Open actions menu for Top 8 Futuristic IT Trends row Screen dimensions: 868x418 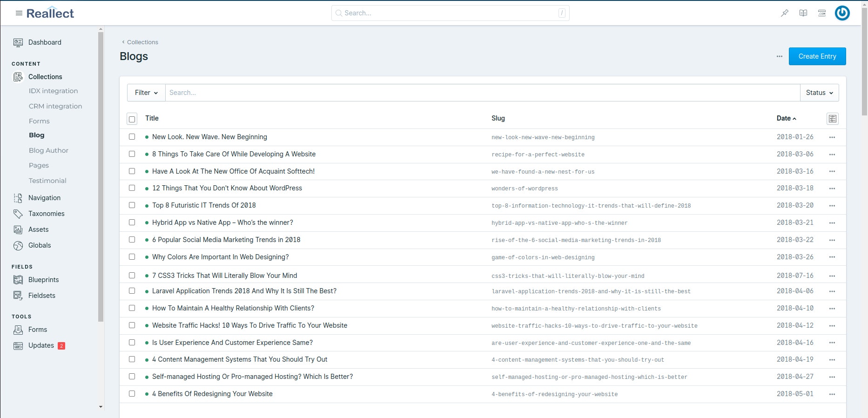tap(832, 206)
